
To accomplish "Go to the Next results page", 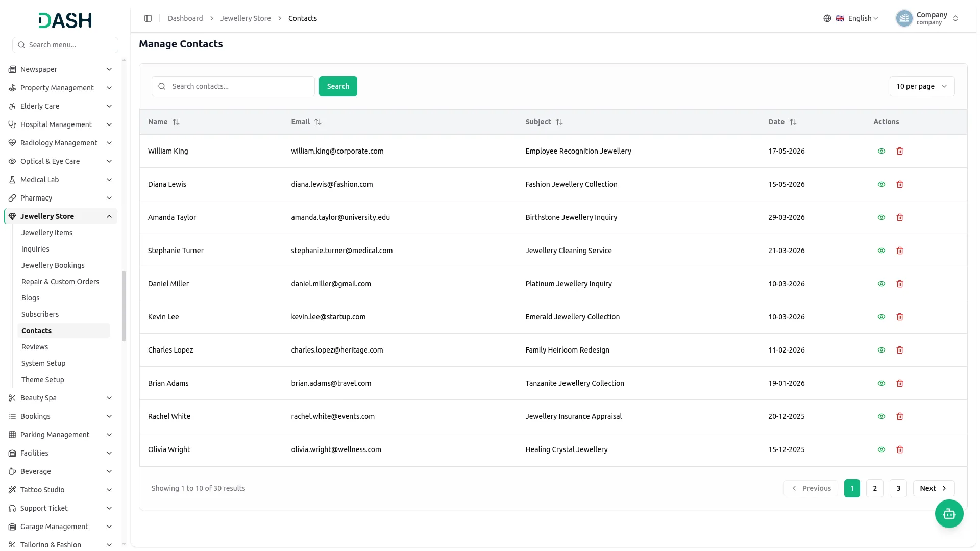I will tap(934, 488).
